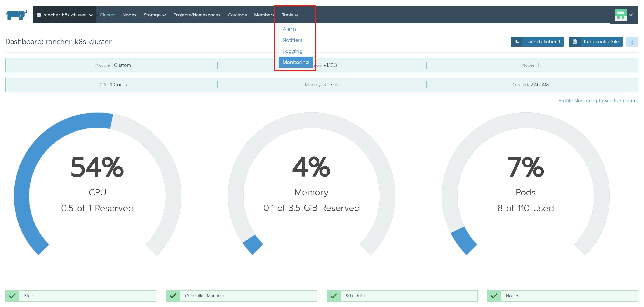Click the Etcd green checkmark icon

(x=12, y=296)
